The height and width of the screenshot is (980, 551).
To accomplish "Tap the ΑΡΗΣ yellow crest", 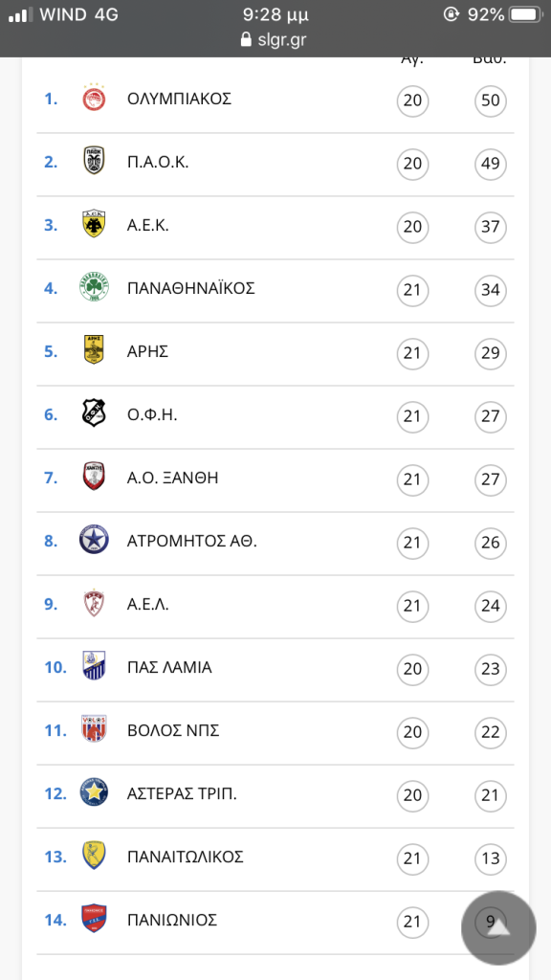I will point(94,350).
